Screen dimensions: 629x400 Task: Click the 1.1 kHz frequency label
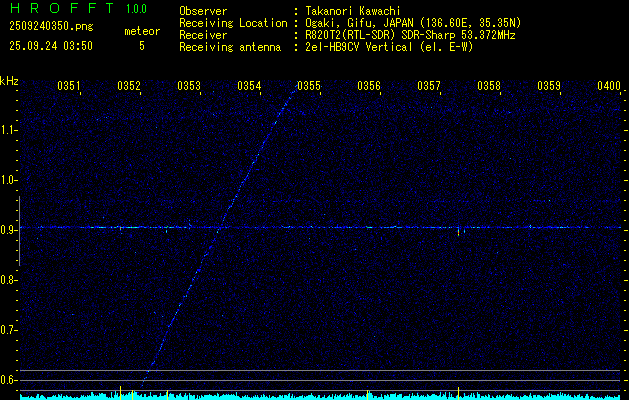7,130
